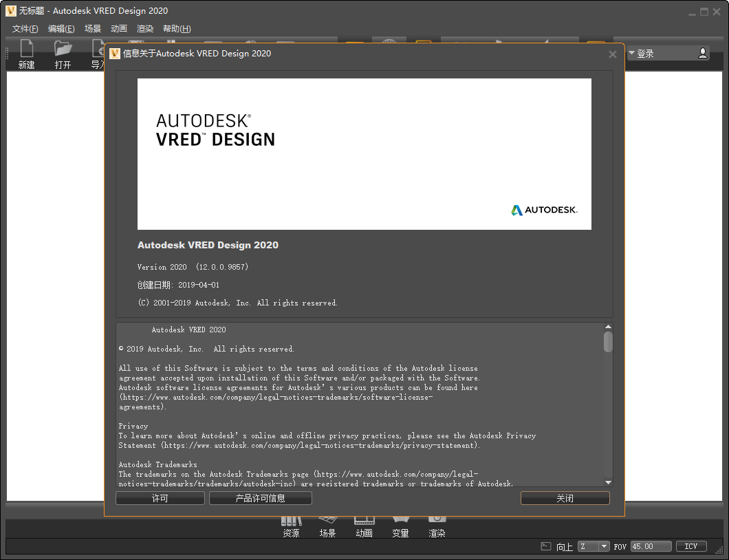Open the 渲染 (Render) module icon
Viewport: 729px width, 560px height.
pos(437,524)
